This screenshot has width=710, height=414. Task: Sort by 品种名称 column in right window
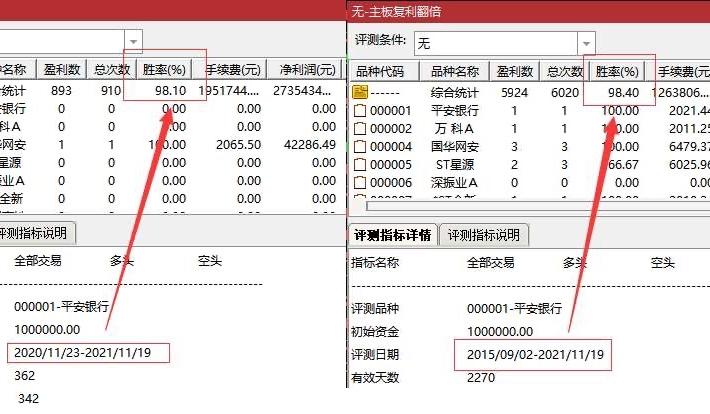(455, 71)
